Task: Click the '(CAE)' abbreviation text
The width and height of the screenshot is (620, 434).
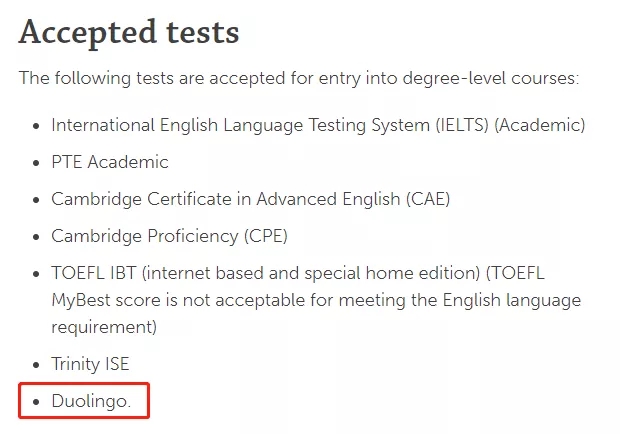Action: click(x=428, y=199)
